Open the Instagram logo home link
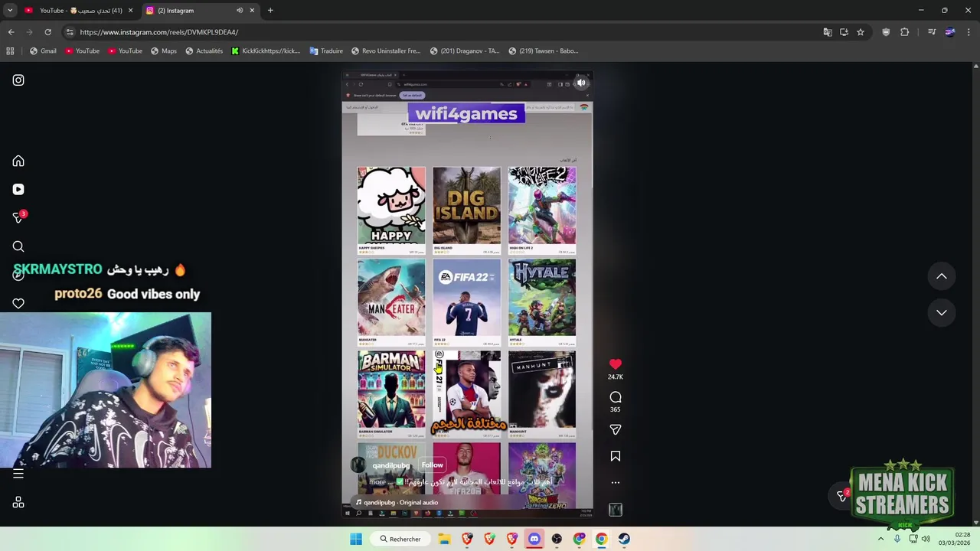The width and height of the screenshot is (980, 551). (x=18, y=80)
